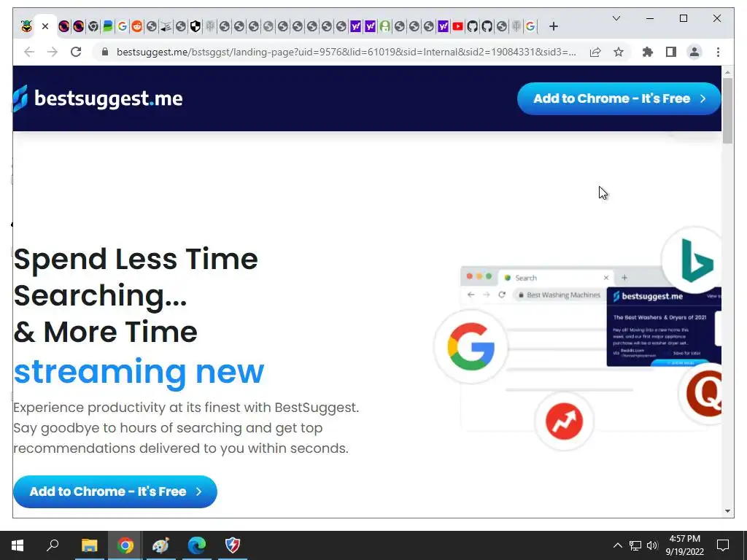Reload the current page
The image size is (747, 560).
click(76, 52)
